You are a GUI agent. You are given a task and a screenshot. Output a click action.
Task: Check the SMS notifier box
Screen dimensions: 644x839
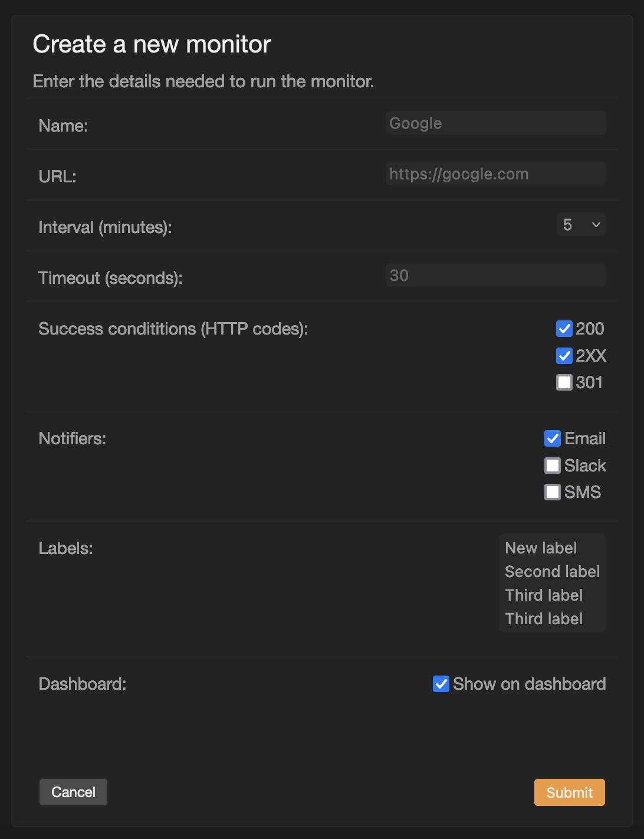tap(553, 492)
